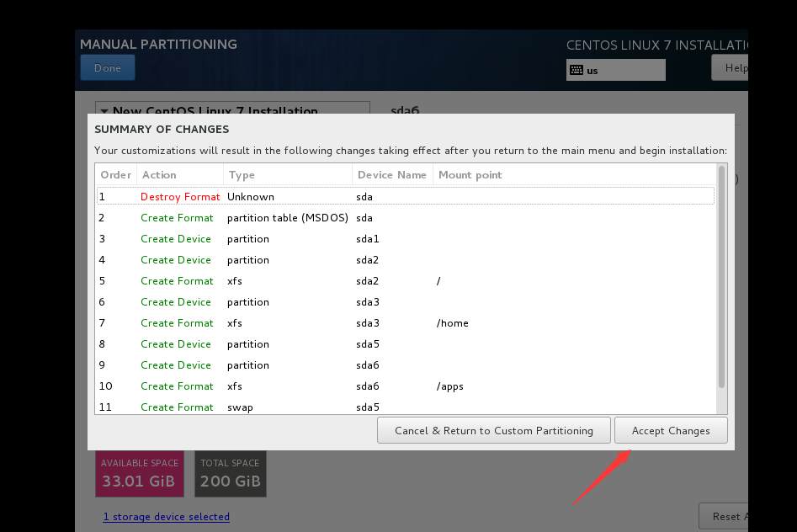Select the Destroy Format row for sda
The height and width of the screenshot is (532, 797).
[x=406, y=196]
